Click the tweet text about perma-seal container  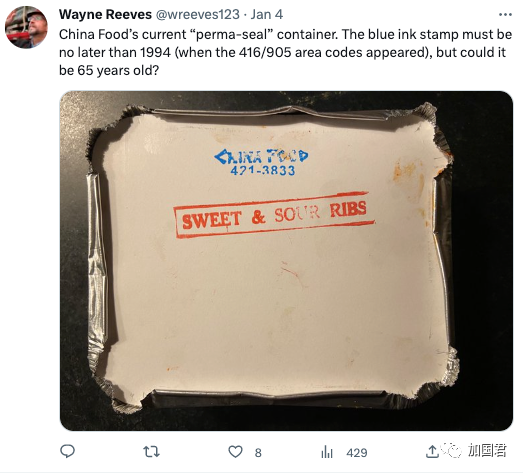pos(285,52)
